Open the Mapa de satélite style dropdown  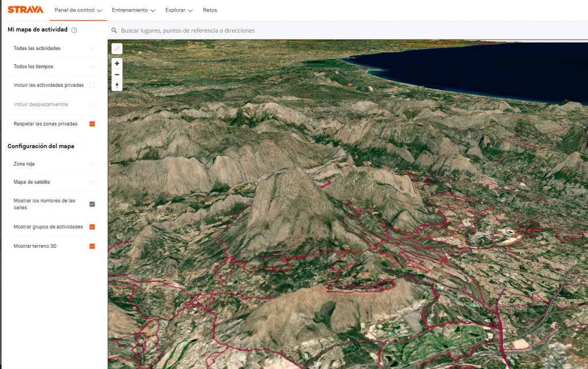coord(54,182)
